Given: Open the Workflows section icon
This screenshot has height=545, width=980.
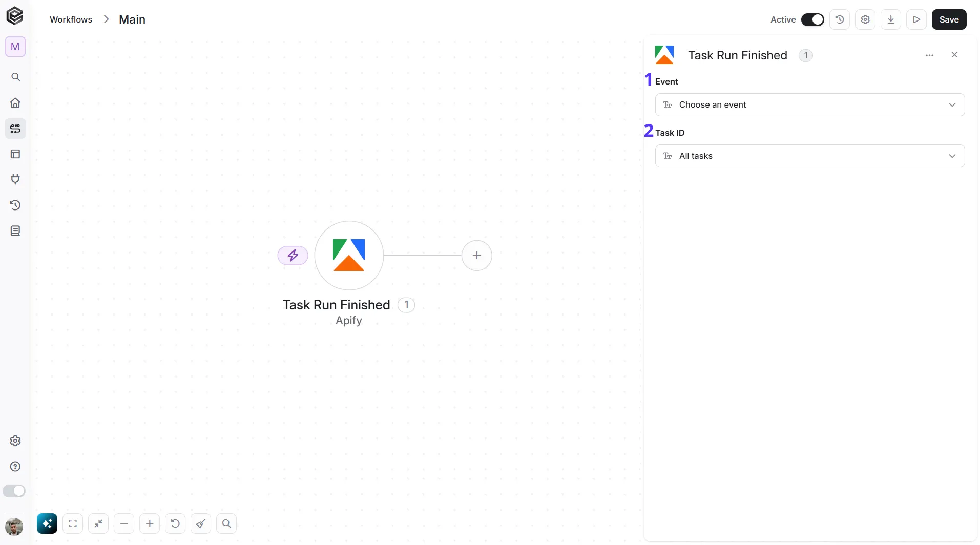Looking at the screenshot, I should click(x=15, y=129).
